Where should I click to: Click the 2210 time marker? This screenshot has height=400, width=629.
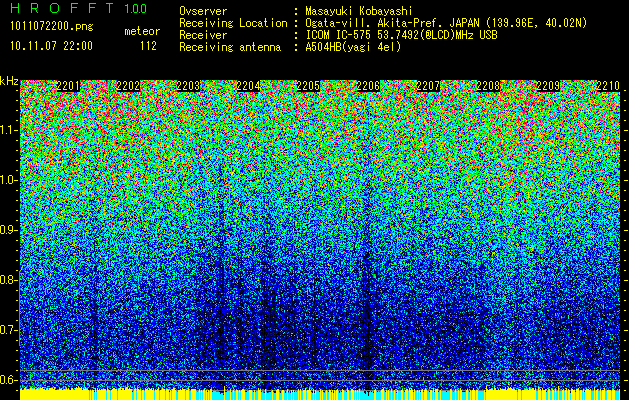pyautogui.click(x=608, y=86)
